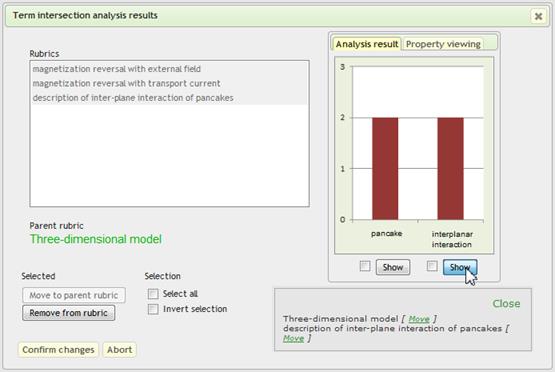Click the 'interplanar interaction' axis label
Viewport: 555px width, 372px height.
(x=452, y=239)
